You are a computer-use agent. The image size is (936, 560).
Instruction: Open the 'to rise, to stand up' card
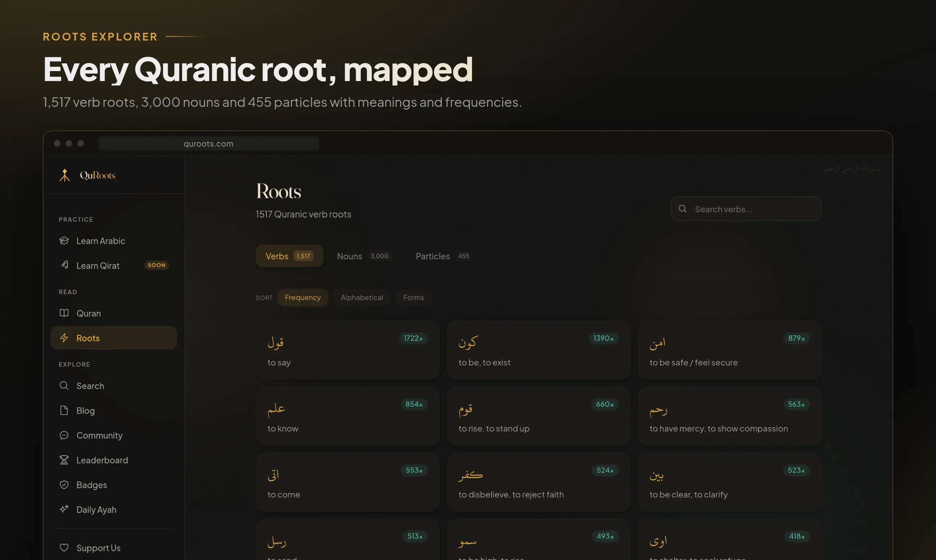pyautogui.click(x=539, y=416)
